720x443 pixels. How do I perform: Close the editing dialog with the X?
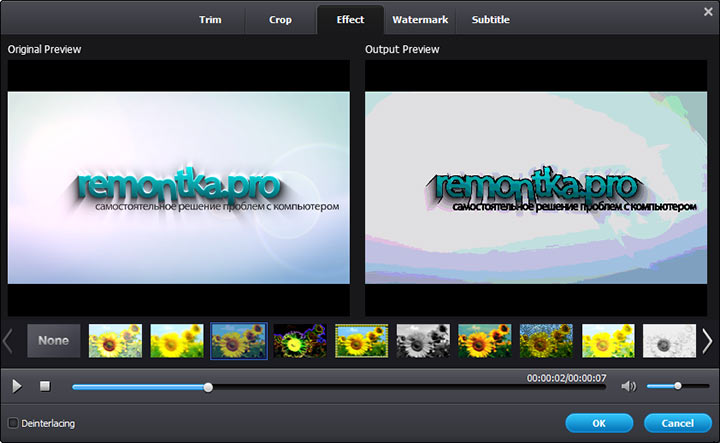pyautogui.click(x=708, y=12)
